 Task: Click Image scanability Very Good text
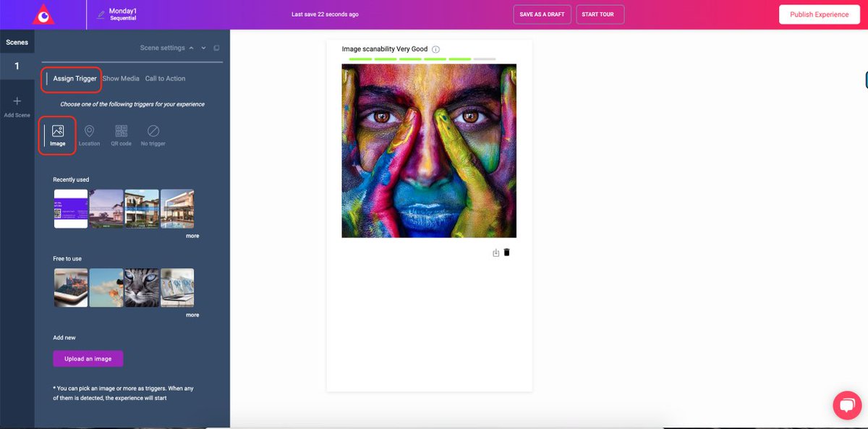click(385, 49)
